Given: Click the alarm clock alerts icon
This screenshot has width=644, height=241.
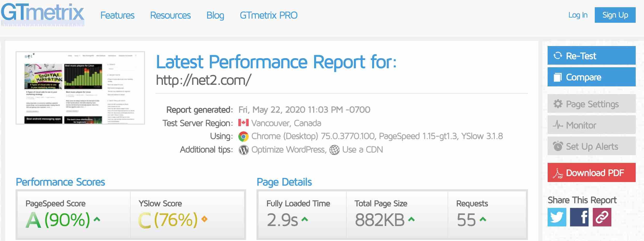Looking at the screenshot, I should tap(558, 146).
